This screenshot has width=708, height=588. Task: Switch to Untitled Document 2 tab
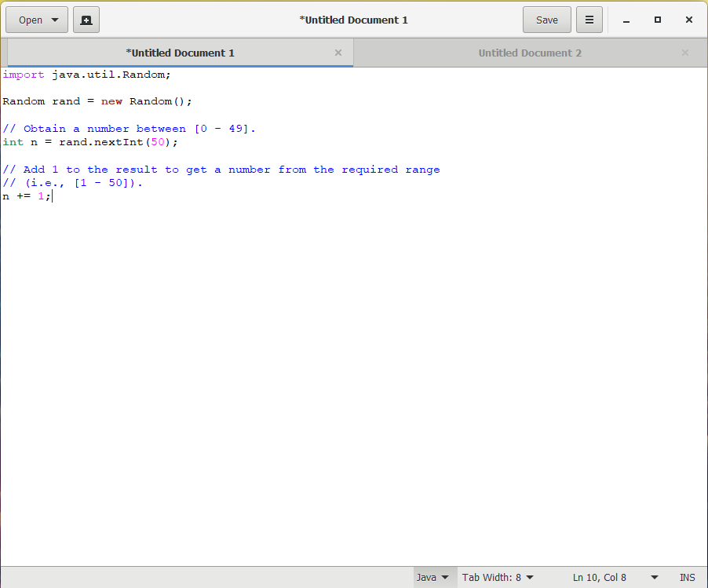pos(530,53)
